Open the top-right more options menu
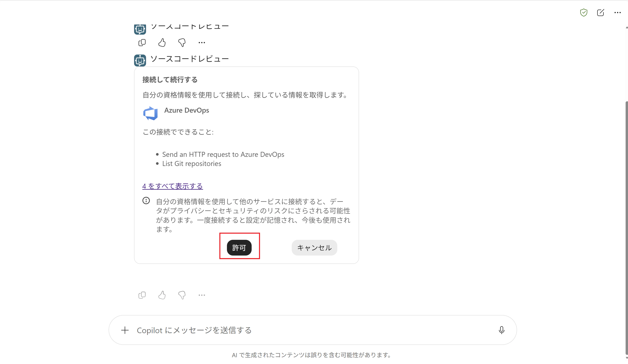 (x=617, y=13)
